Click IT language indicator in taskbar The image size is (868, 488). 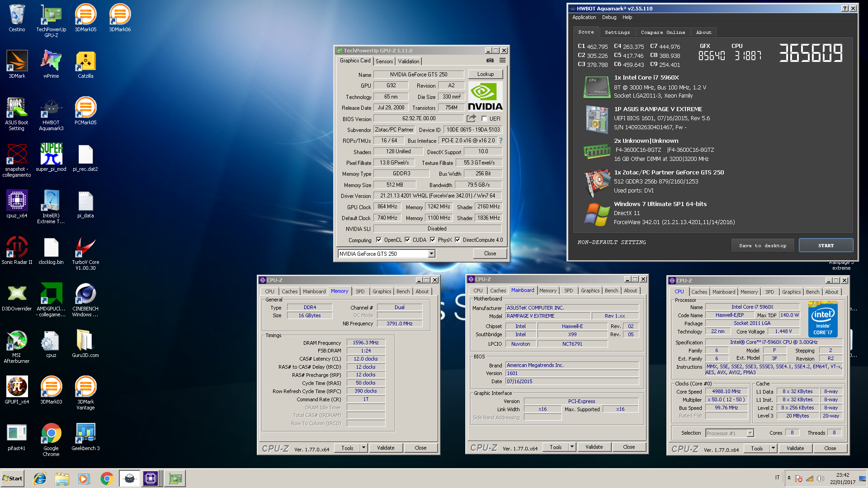777,478
